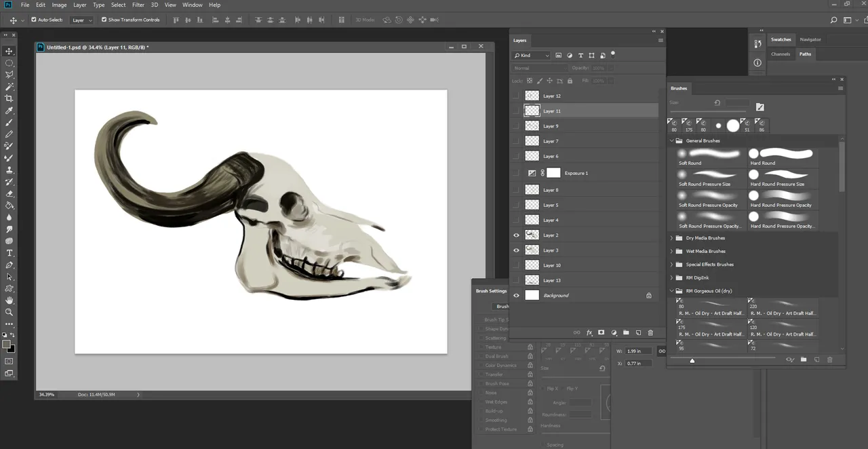Select the Brush tool
The width and height of the screenshot is (868, 449).
tap(9, 123)
